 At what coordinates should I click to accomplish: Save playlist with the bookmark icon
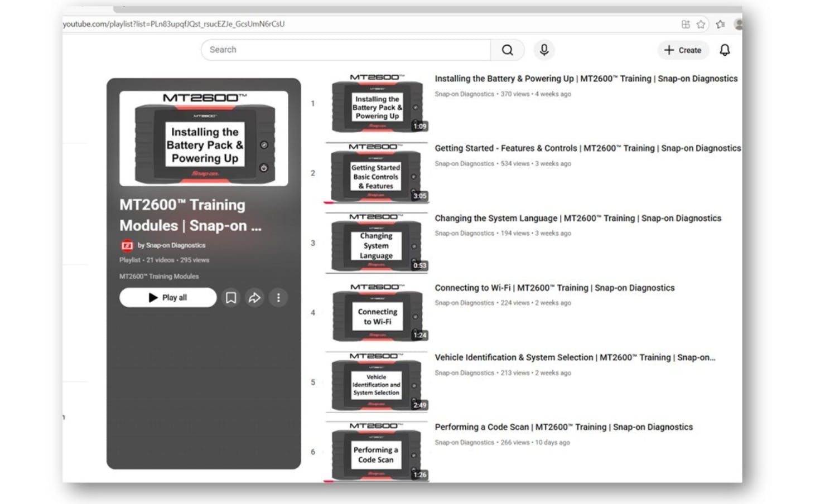pyautogui.click(x=231, y=298)
